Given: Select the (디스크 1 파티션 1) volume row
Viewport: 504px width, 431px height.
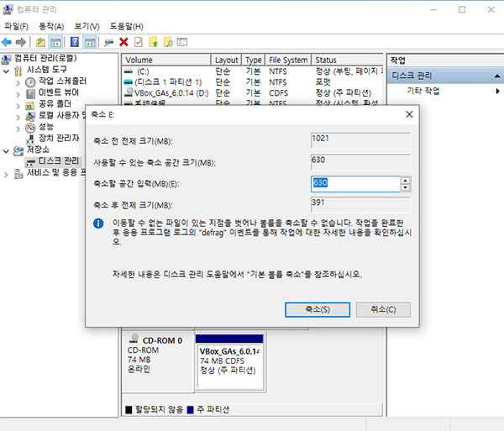Looking at the screenshot, I should pyautogui.click(x=253, y=82).
